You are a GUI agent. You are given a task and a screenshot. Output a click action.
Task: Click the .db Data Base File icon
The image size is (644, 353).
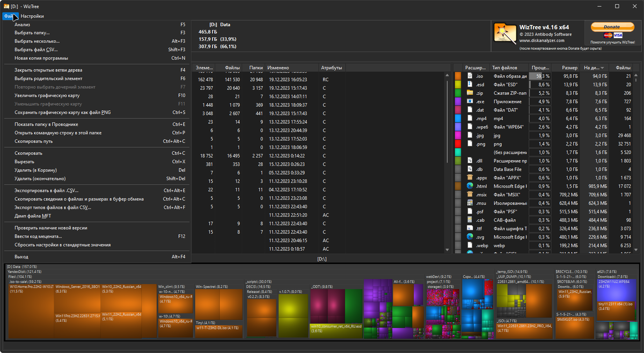(470, 169)
